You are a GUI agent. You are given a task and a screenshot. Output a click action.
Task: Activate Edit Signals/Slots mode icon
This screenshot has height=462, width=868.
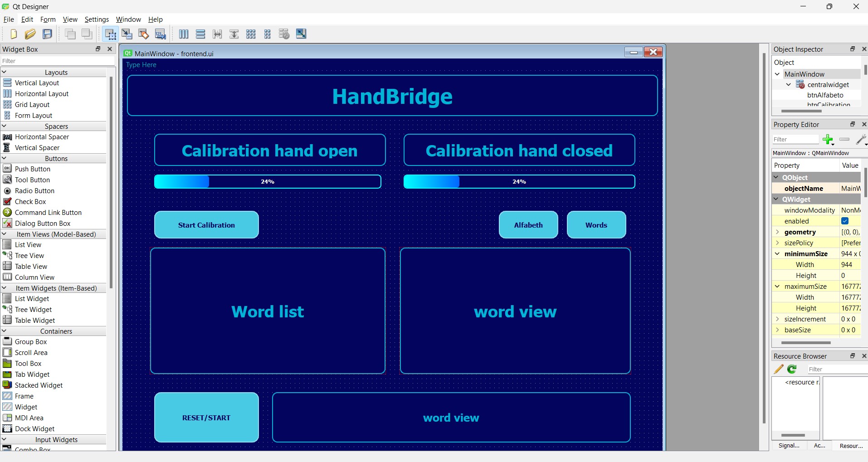tap(127, 34)
